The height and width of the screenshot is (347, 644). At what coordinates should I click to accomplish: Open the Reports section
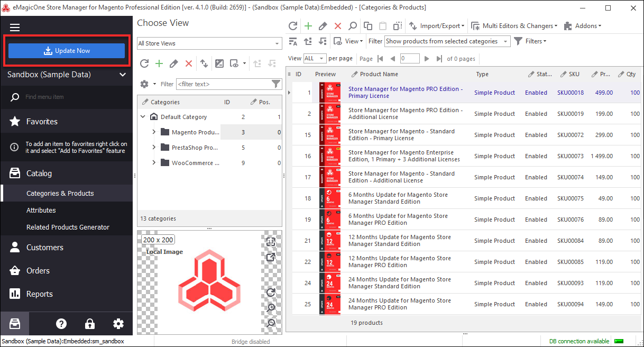67,294
